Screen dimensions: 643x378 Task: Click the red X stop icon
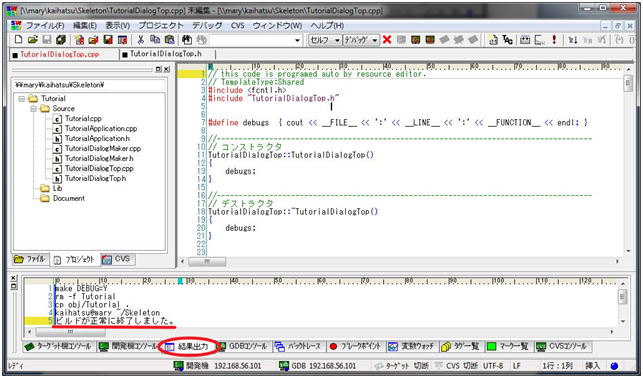pos(387,40)
